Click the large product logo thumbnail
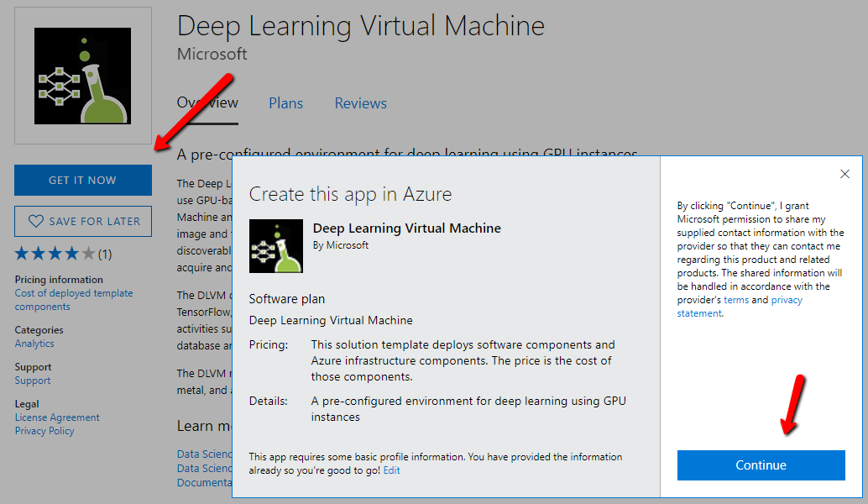Viewport: 868px width, 504px height. pyautogui.click(x=83, y=76)
